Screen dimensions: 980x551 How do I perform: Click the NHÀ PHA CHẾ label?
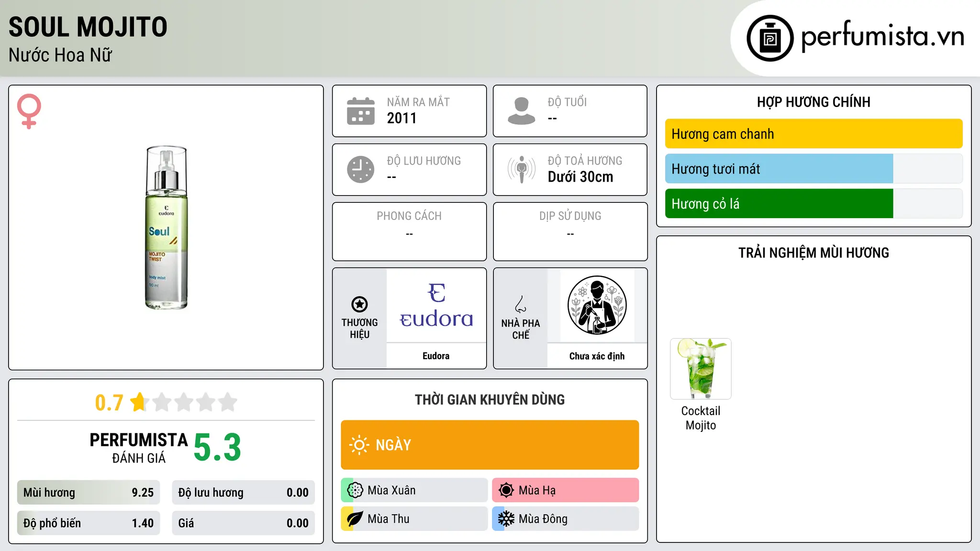click(521, 329)
